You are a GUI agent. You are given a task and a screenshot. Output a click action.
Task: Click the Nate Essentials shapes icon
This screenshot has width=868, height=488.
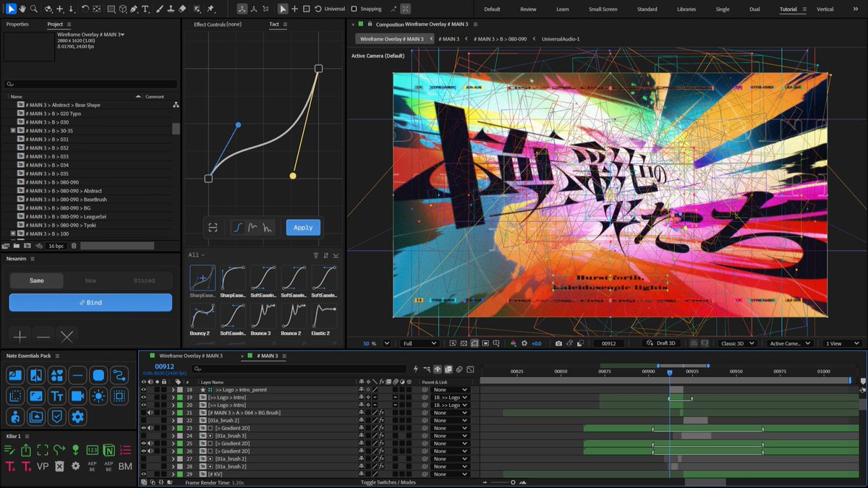pos(56,375)
